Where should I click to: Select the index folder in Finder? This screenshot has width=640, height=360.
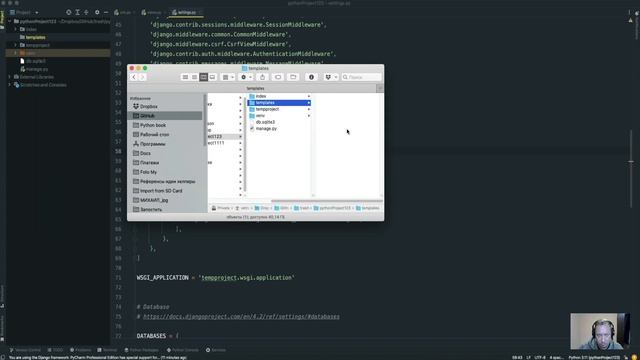tap(279, 96)
